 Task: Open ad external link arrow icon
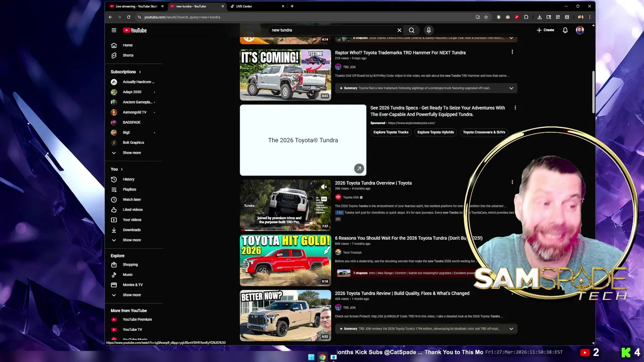click(359, 169)
